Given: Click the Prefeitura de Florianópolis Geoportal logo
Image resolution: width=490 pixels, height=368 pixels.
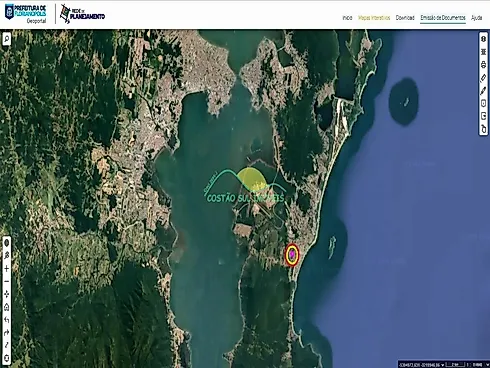Looking at the screenshot, I should point(25,14).
